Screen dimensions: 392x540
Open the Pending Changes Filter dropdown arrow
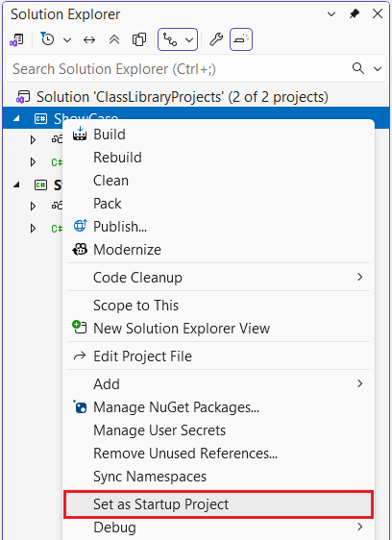click(x=67, y=40)
